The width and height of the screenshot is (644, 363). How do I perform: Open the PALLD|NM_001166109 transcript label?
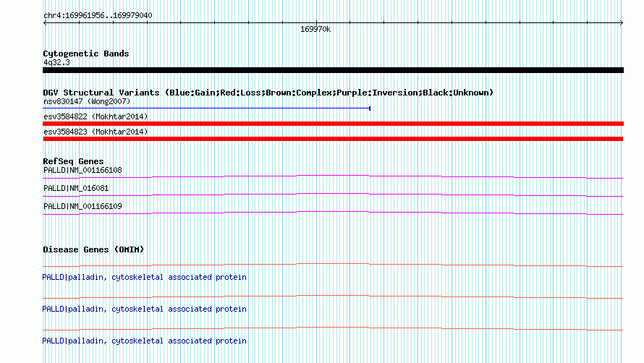tap(82, 206)
